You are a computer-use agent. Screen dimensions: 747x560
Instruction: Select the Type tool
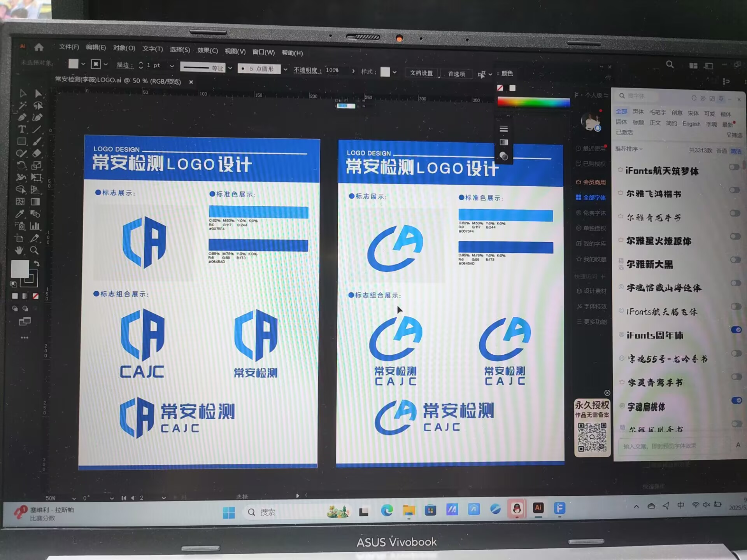click(22, 129)
